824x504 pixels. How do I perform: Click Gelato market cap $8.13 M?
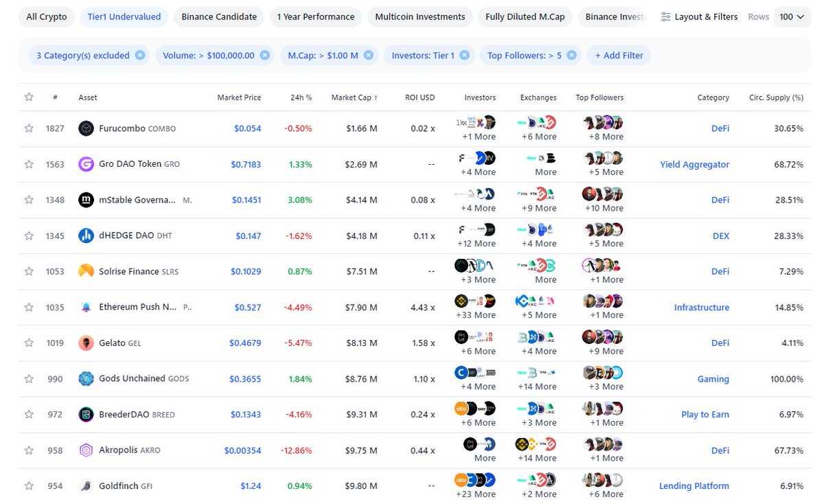[361, 343]
